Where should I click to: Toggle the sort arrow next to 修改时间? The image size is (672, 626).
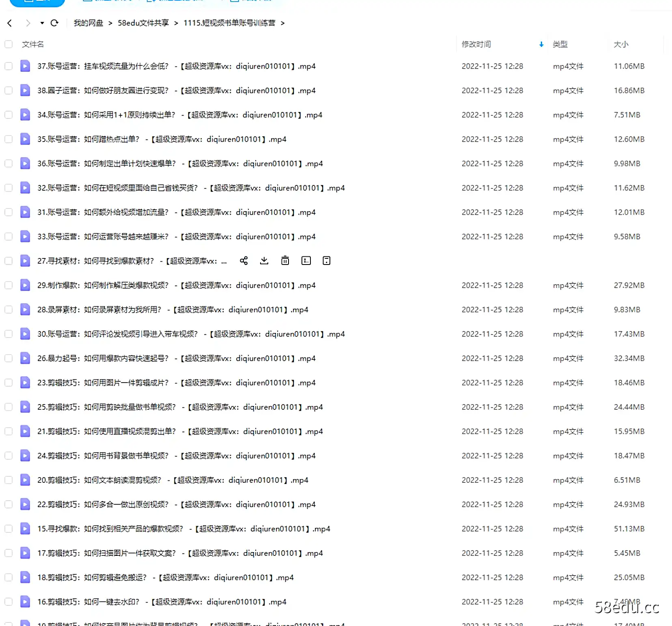coord(541,45)
